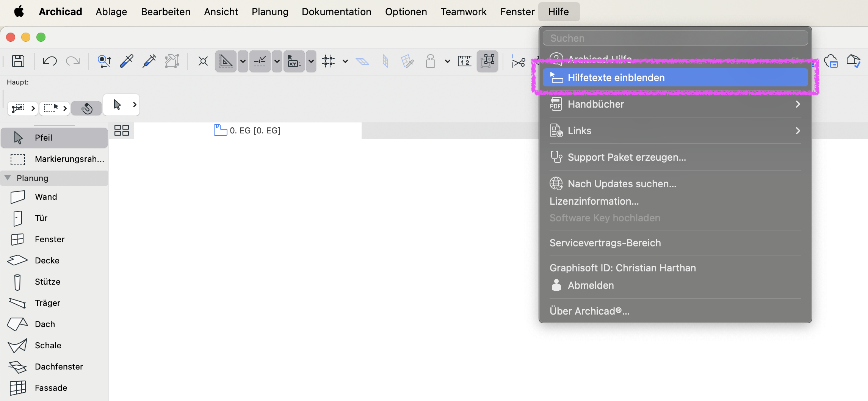The width and height of the screenshot is (868, 401).
Task: Select the Fenster tool in the toolbox
Action: [55, 239]
